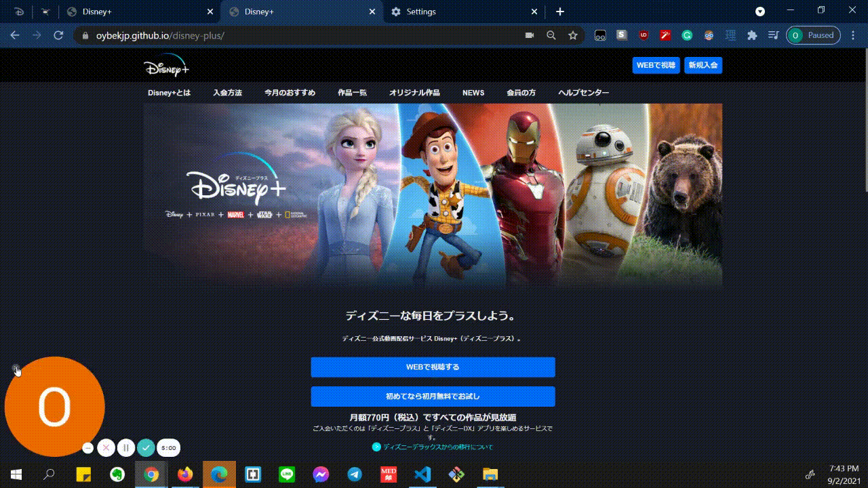The width and height of the screenshot is (868, 488).
Task: Go forward to the next page
Action: pos(37,35)
